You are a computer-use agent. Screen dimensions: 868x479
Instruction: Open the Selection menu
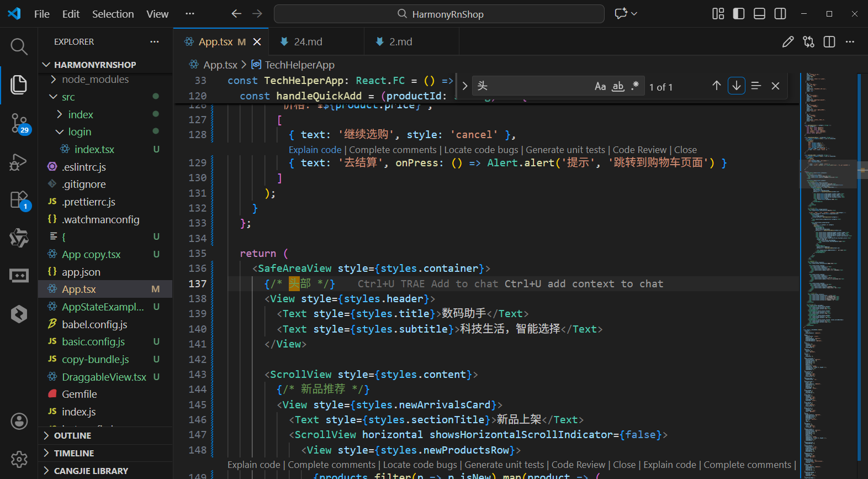[113, 14]
